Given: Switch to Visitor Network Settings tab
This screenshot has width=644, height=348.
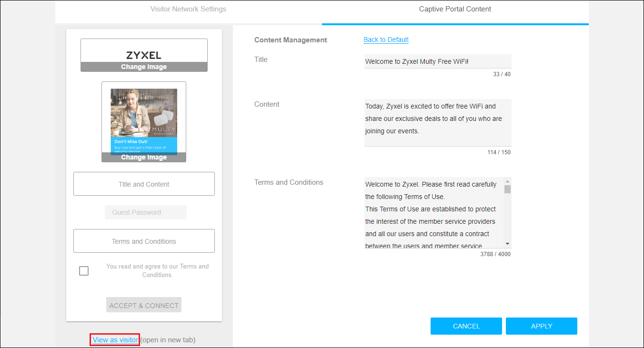Looking at the screenshot, I should [x=188, y=9].
